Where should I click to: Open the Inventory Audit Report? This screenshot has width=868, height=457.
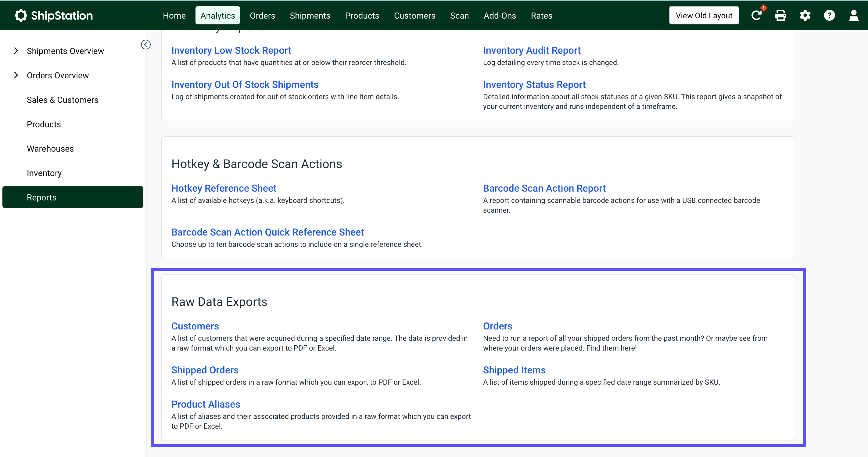(x=531, y=50)
